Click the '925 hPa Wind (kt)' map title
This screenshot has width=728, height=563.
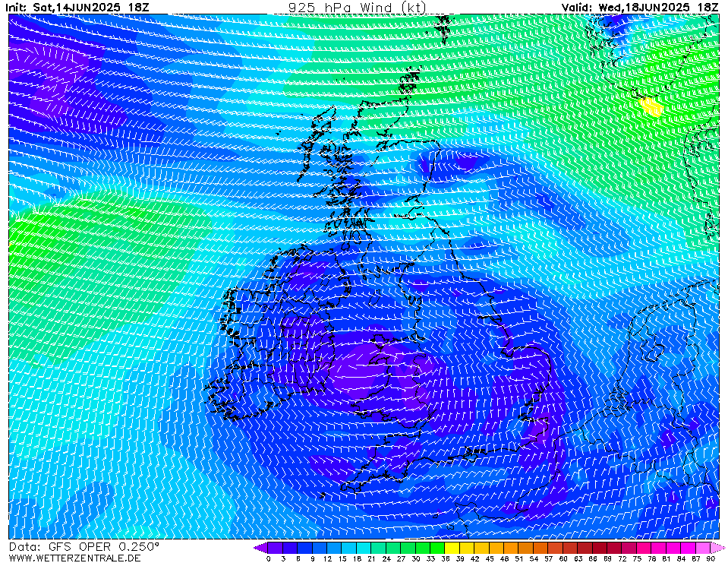[357, 7]
